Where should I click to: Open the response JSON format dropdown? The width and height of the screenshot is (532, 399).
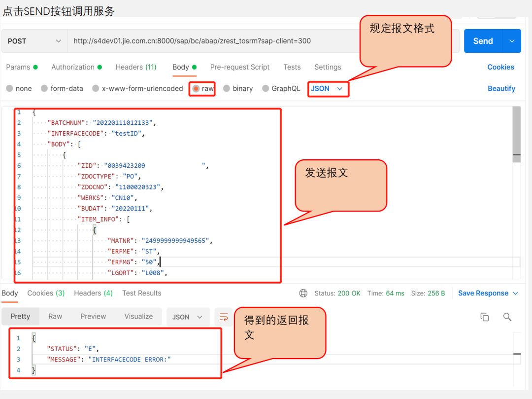pos(188,317)
